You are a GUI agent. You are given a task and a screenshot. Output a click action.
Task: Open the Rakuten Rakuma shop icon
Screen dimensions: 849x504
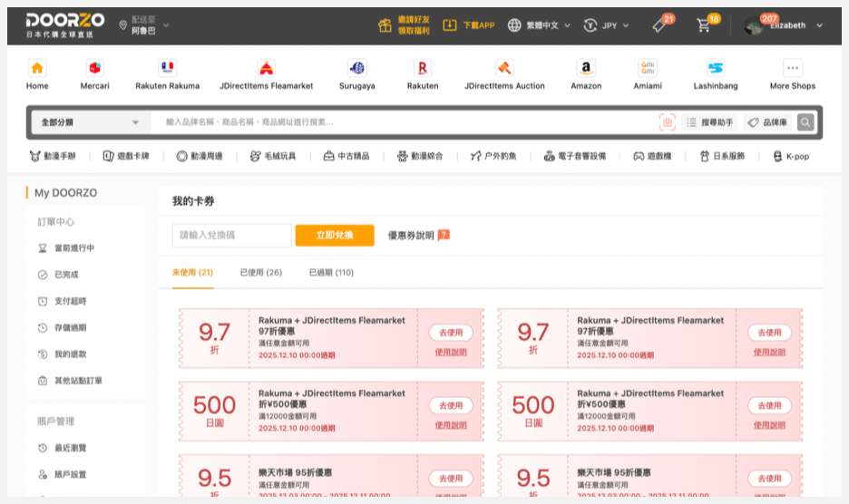pos(167,68)
